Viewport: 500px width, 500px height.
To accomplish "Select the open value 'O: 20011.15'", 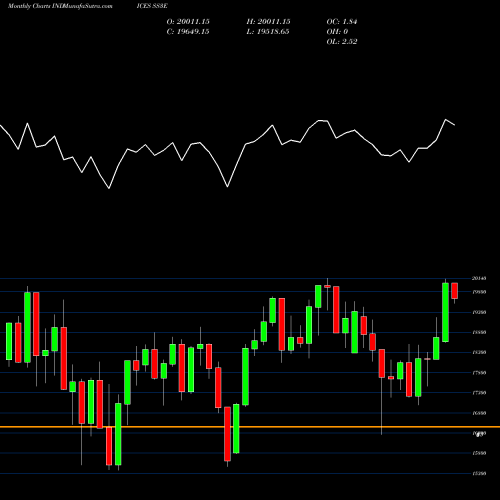I will pos(188,22).
